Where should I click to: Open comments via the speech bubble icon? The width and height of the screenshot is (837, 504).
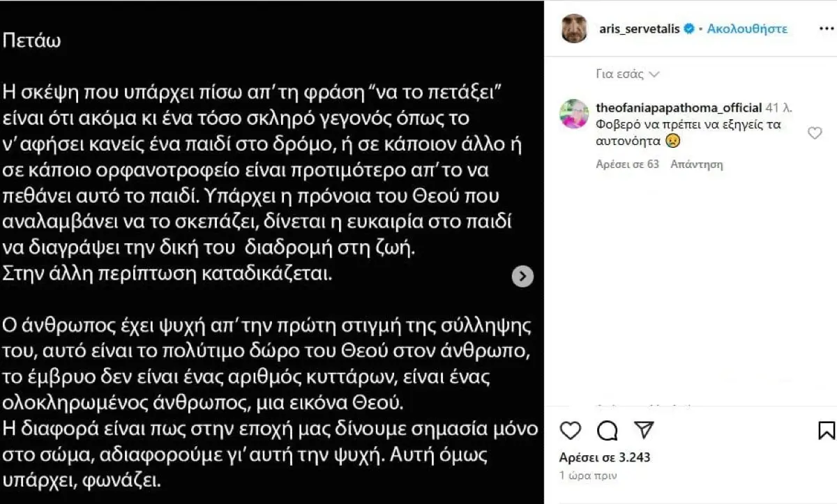(608, 431)
